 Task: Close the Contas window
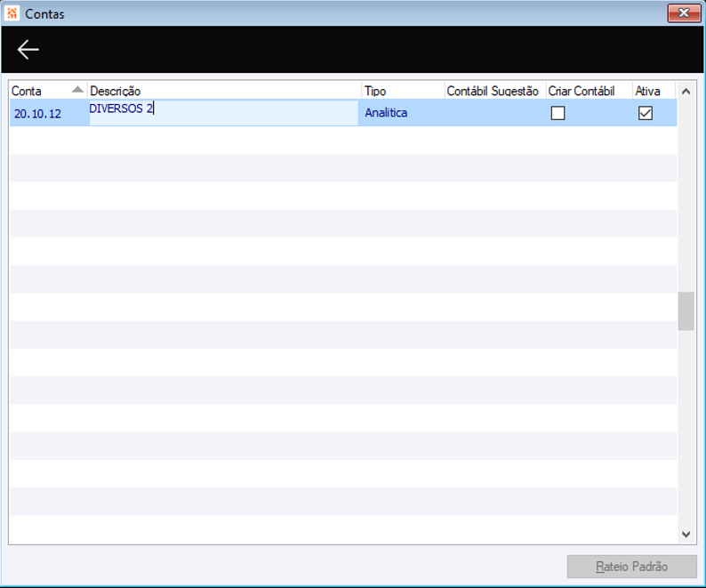[x=684, y=12]
